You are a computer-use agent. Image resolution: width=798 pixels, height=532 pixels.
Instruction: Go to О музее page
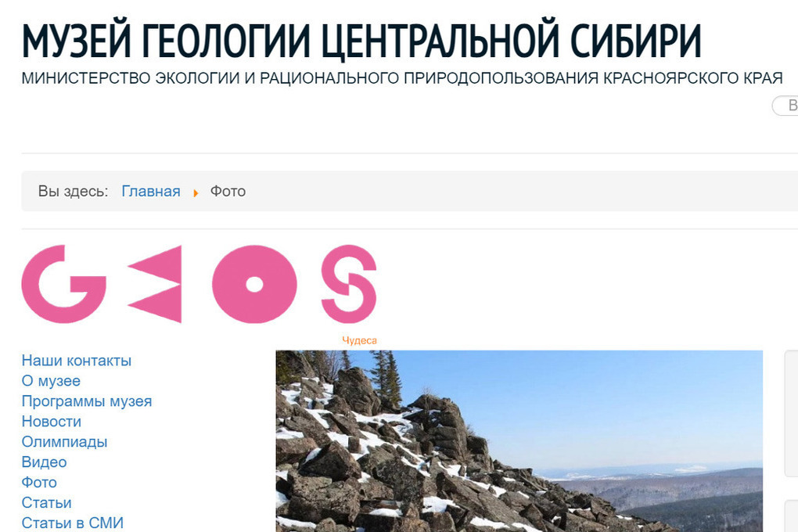pos(51,381)
